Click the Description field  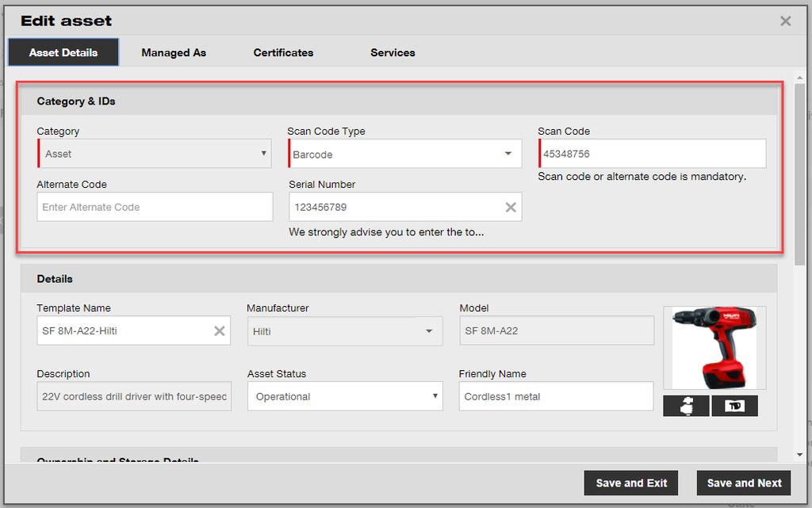coord(134,396)
